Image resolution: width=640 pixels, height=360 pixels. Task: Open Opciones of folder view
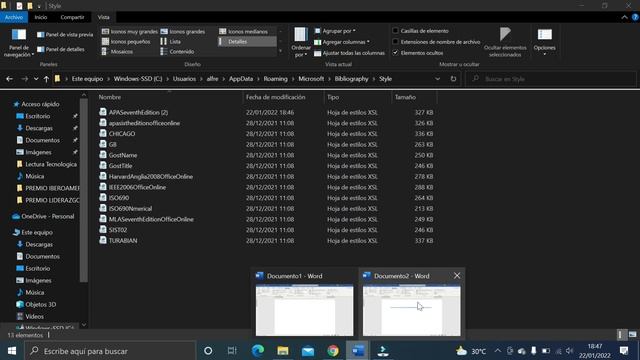click(544, 42)
